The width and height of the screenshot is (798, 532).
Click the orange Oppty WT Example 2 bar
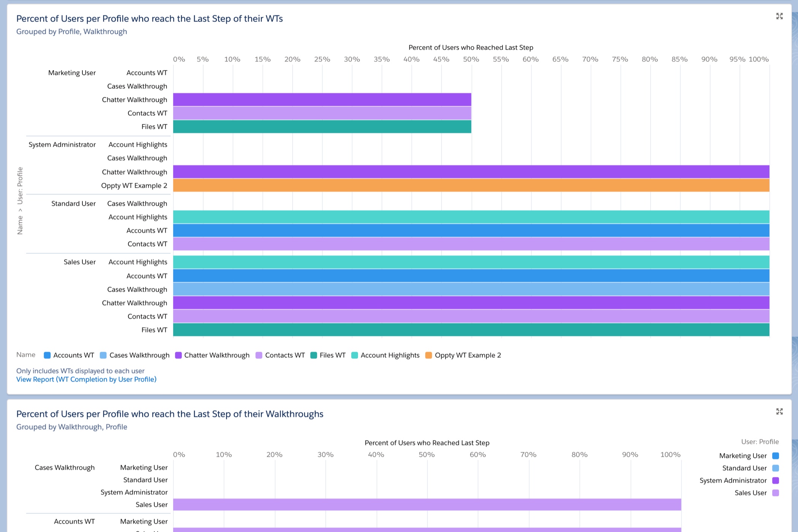point(456,186)
